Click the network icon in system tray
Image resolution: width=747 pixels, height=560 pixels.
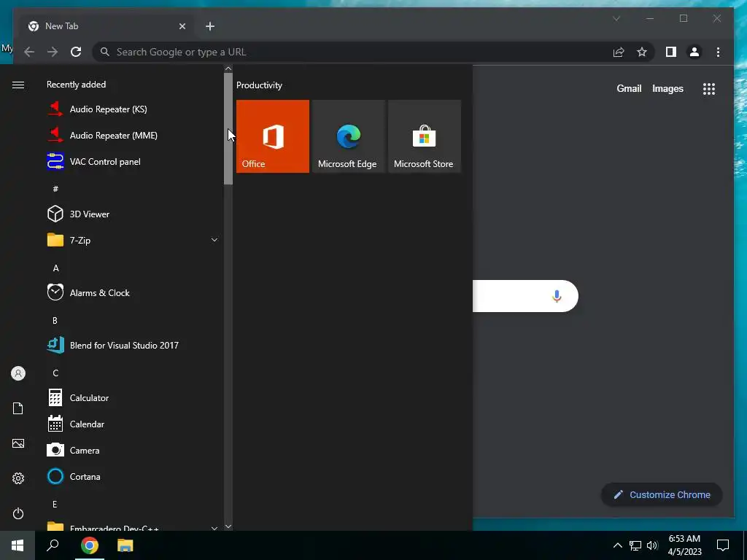click(635, 545)
